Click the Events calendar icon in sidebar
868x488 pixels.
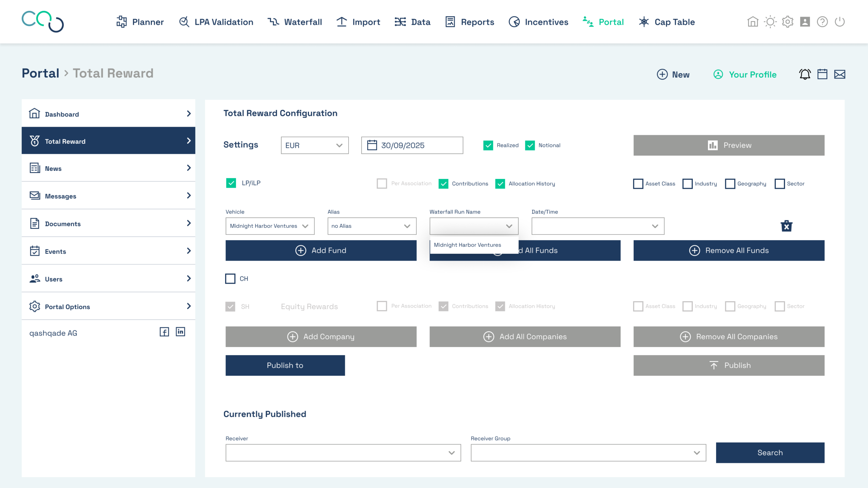pyautogui.click(x=35, y=251)
